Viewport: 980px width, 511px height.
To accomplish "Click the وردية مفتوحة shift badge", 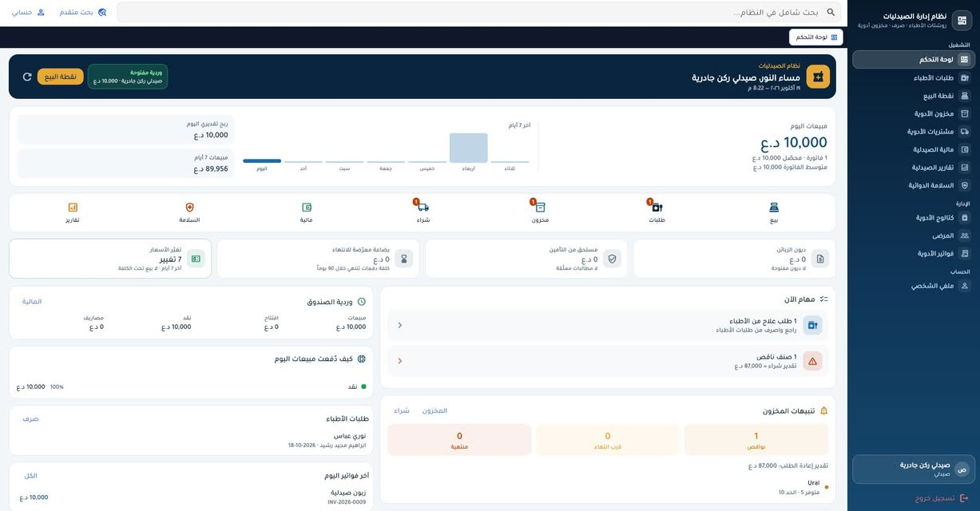I will click(128, 77).
